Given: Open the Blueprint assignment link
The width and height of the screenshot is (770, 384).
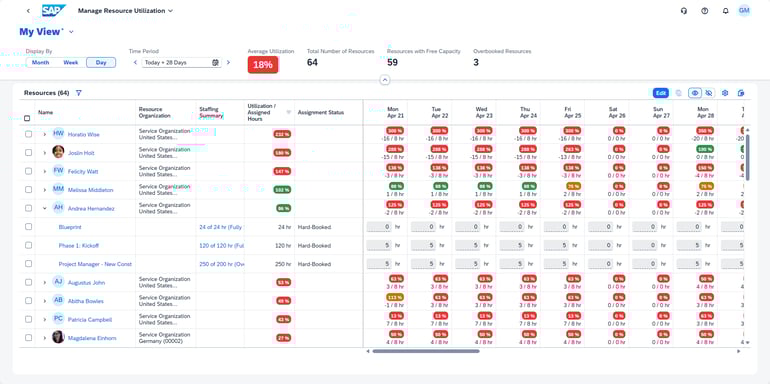Looking at the screenshot, I should pos(70,227).
